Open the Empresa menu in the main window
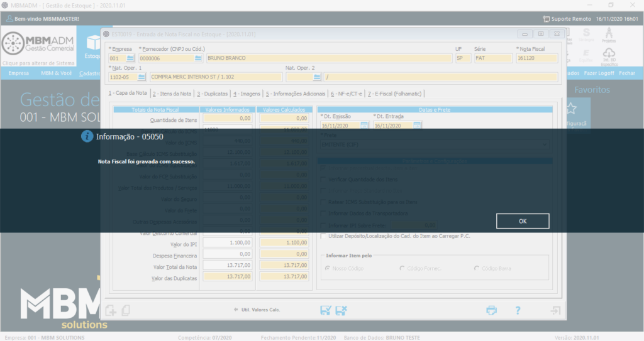This screenshot has height=341, width=644. [x=18, y=73]
